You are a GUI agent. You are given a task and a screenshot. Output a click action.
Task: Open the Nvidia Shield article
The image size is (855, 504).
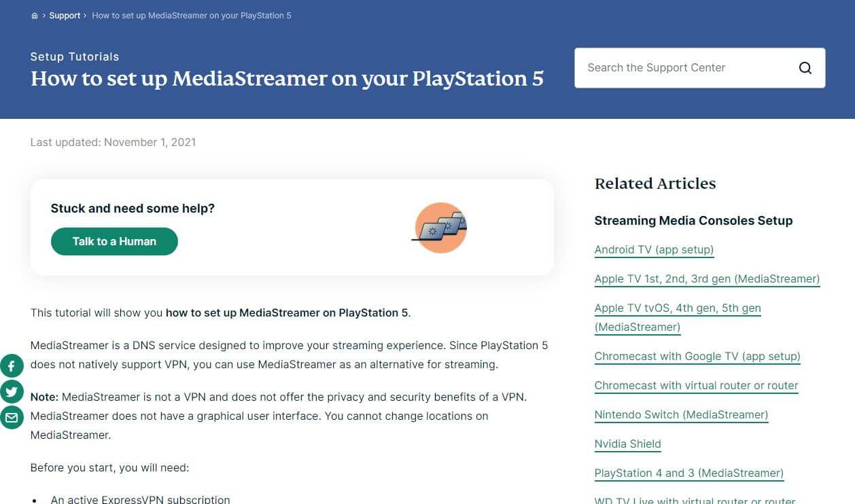(x=627, y=444)
